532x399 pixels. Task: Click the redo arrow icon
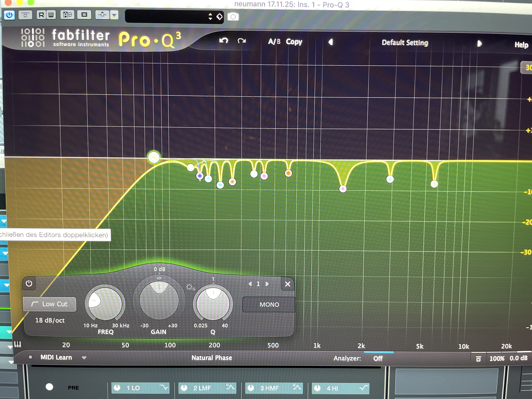pyautogui.click(x=241, y=41)
